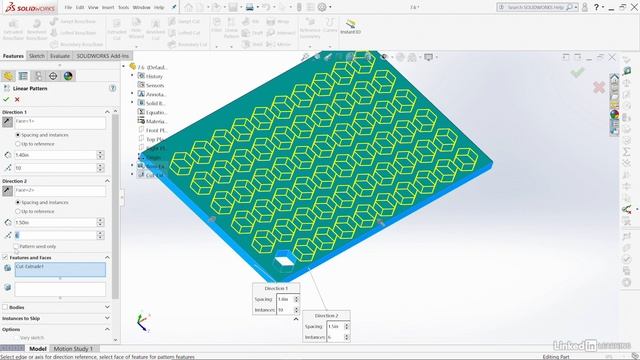This screenshot has height=360, width=640.
Task: Click the Direction 1 instance count field
Action: (55, 168)
